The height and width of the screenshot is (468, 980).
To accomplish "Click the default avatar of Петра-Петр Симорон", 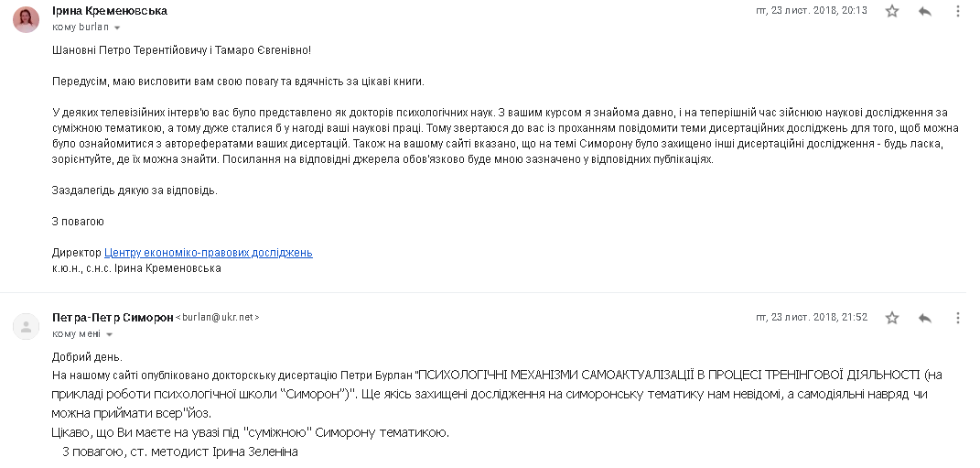I will point(27,327).
